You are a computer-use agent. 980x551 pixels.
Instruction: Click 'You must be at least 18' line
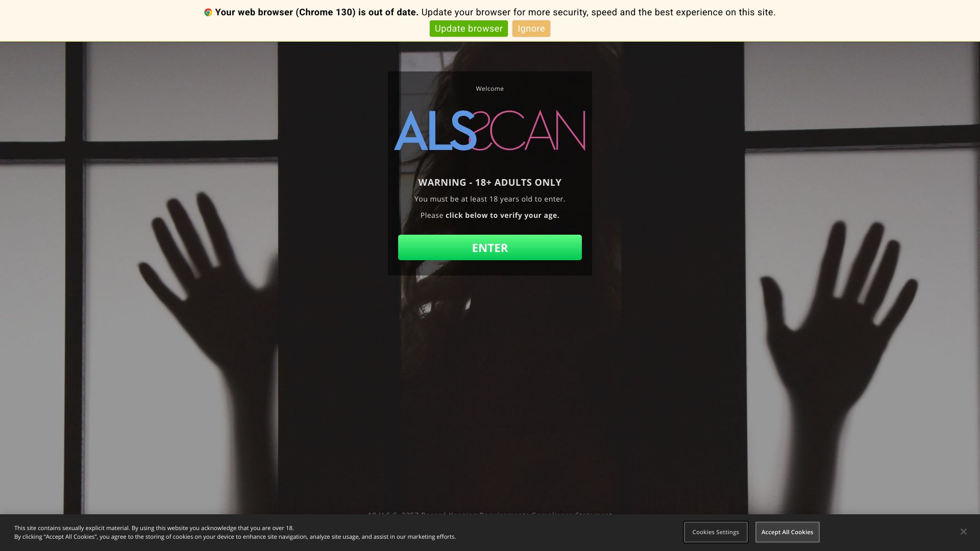pos(490,199)
